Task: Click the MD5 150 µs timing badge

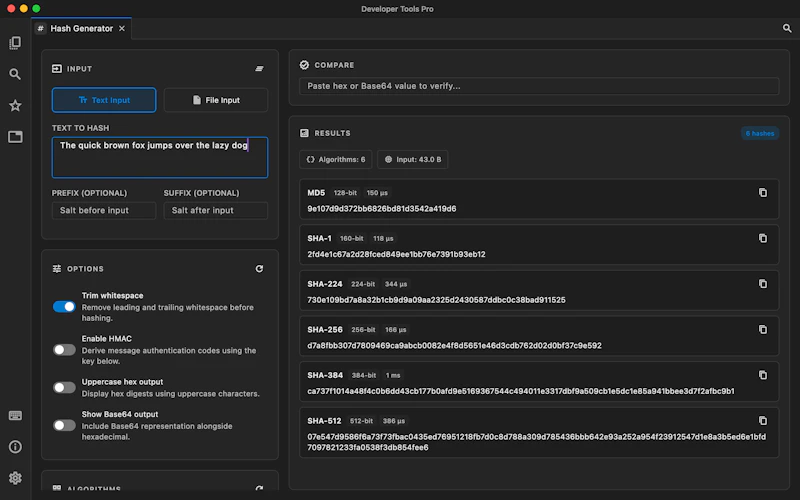Action: point(377,193)
